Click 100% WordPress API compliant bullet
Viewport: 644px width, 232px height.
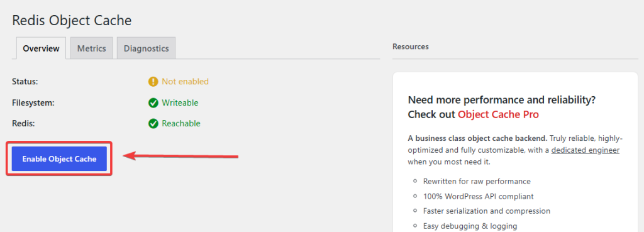pos(479,196)
